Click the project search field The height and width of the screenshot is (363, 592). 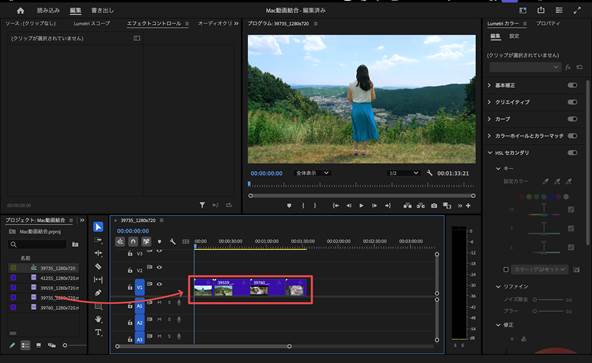[37, 244]
